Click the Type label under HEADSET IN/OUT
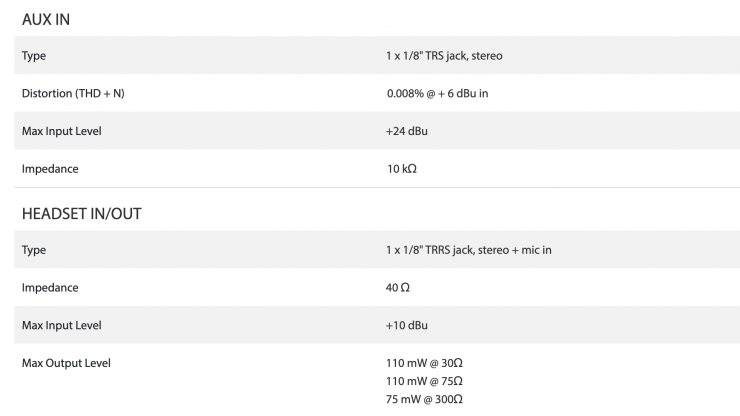 click(34, 250)
